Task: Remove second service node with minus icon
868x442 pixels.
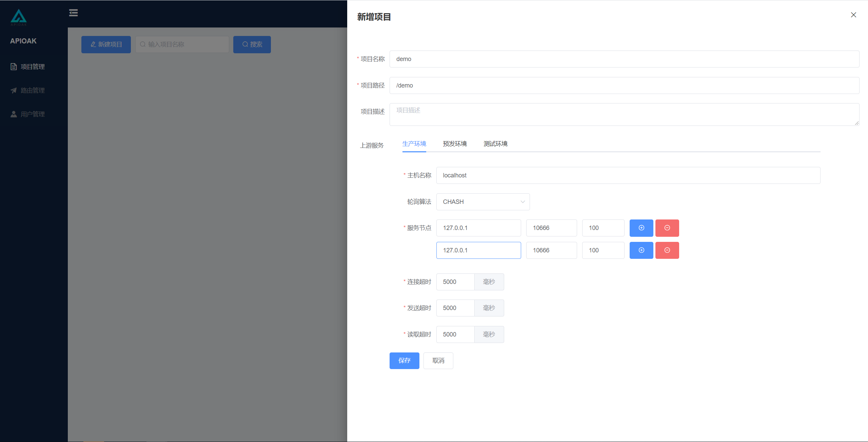Action: click(667, 250)
